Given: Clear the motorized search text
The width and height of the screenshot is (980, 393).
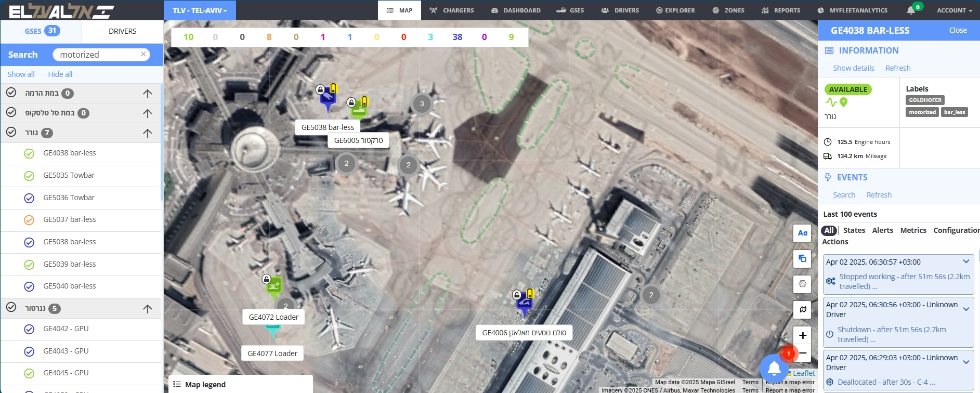Looking at the screenshot, I should point(143,54).
